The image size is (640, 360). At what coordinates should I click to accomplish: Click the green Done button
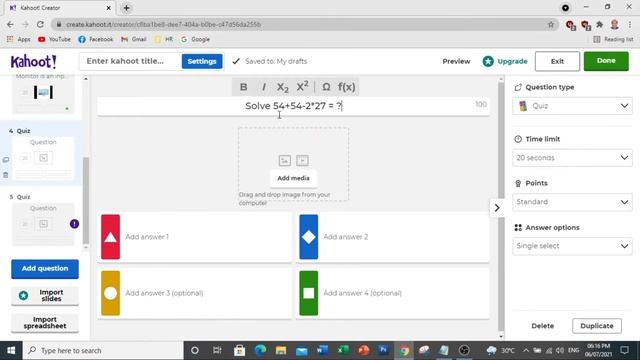606,61
